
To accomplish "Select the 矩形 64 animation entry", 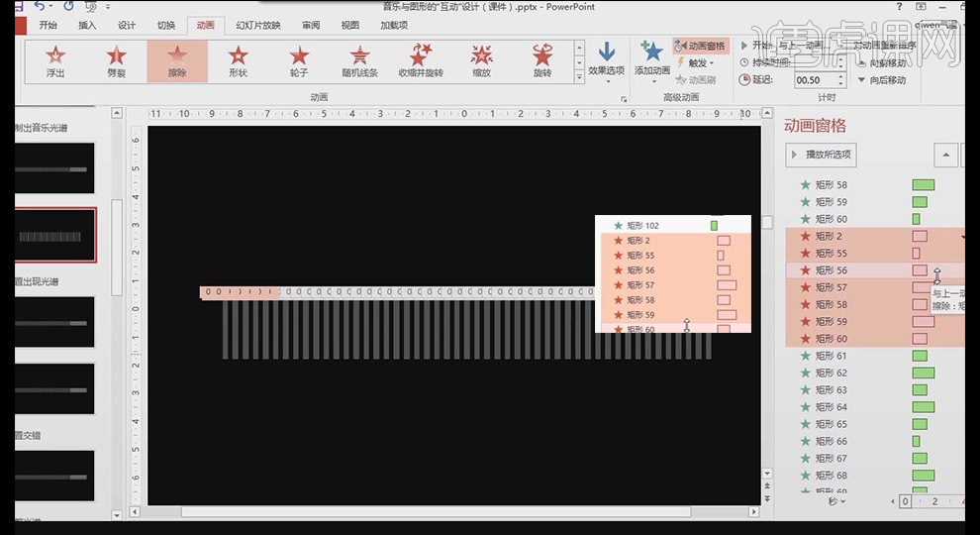I will 832,407.
